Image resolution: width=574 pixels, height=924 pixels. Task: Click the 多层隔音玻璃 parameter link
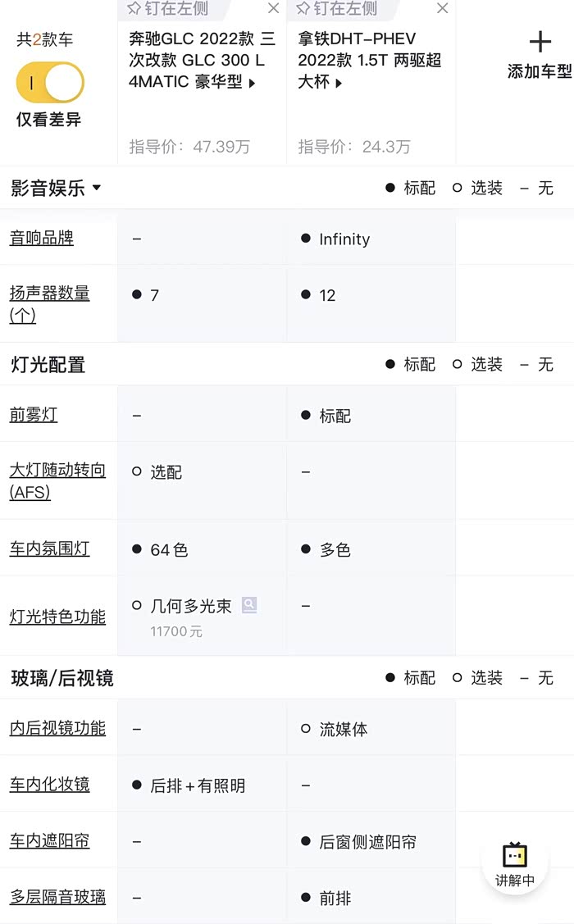[x=57, y=897]
